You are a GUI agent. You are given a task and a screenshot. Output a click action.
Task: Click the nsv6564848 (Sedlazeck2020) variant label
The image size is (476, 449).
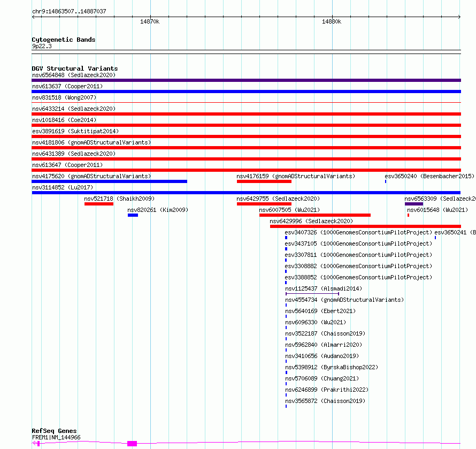point(74,75)
